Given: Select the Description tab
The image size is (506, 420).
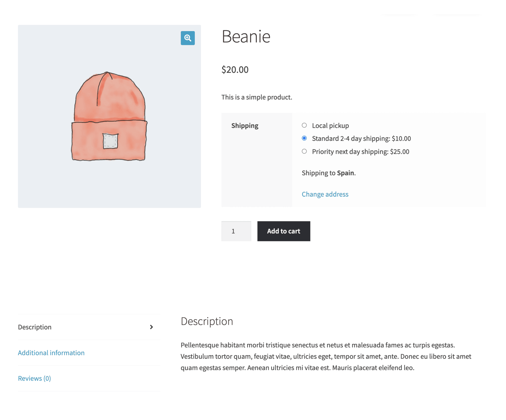Looking at the screenshot, I should click(35, 327).
